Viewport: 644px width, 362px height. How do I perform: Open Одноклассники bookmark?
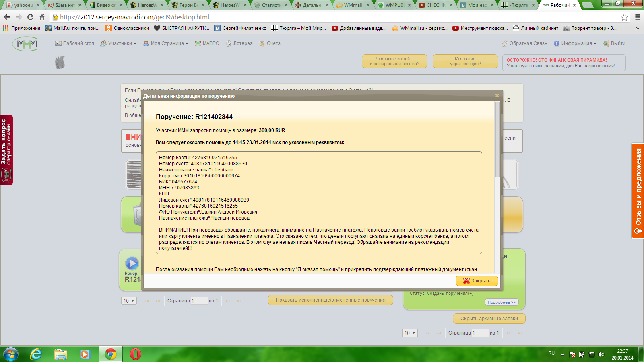point(127,28)
